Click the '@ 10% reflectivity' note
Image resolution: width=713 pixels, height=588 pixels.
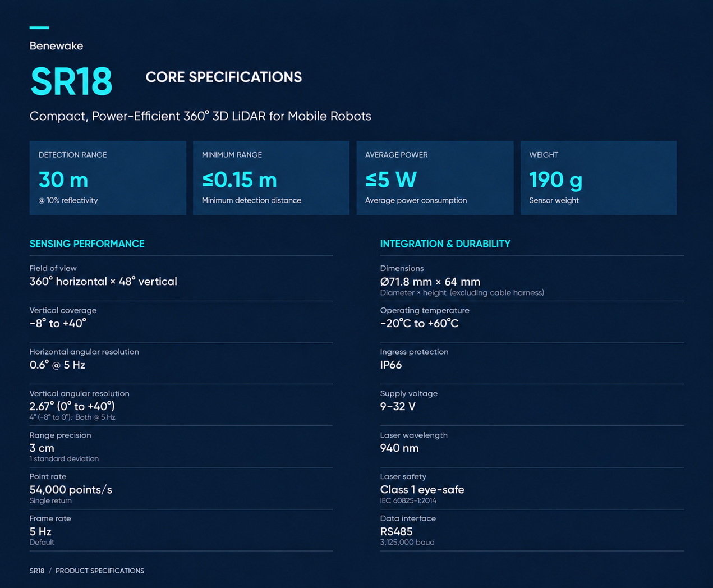coord(68,200)
